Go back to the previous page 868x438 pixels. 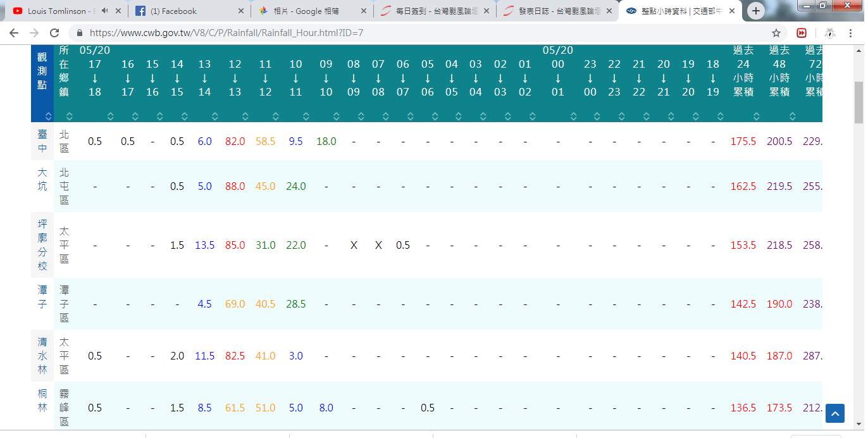(15, 33)
